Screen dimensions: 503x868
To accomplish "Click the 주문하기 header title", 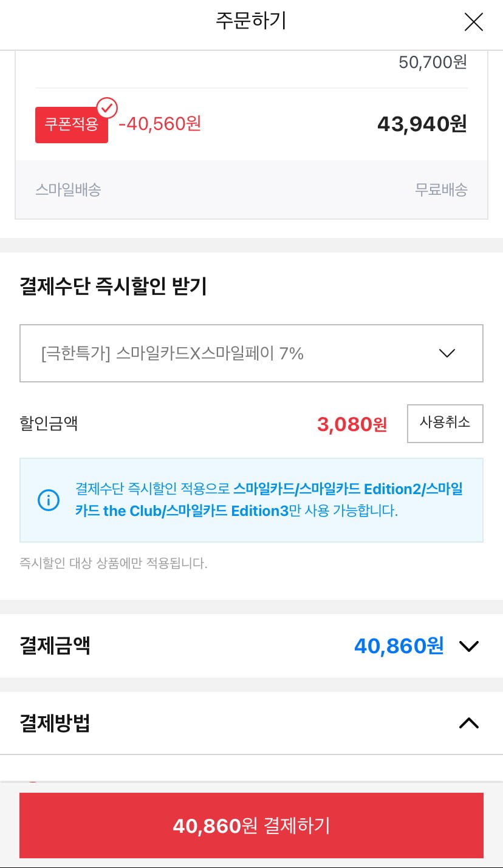I will coord(251,22).
